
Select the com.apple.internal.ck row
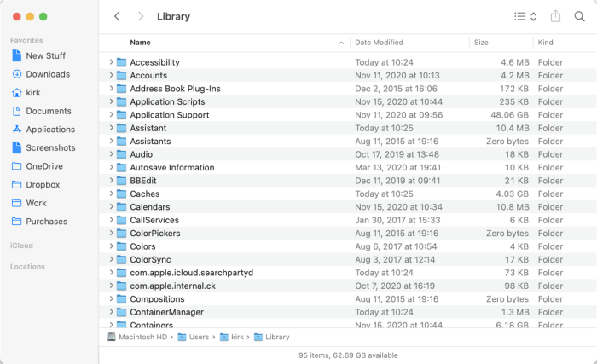coord(348,286)
